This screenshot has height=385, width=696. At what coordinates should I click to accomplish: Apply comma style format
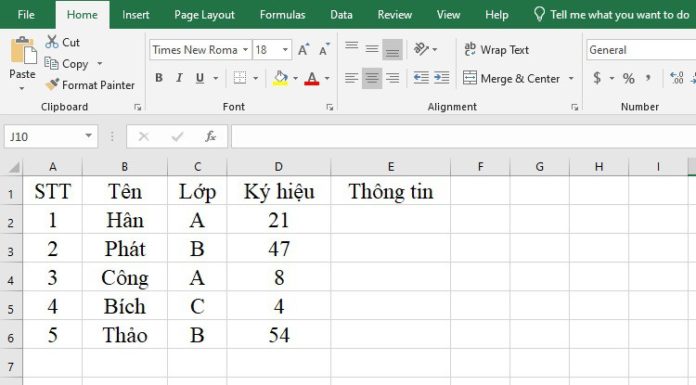tap(649, 78)
